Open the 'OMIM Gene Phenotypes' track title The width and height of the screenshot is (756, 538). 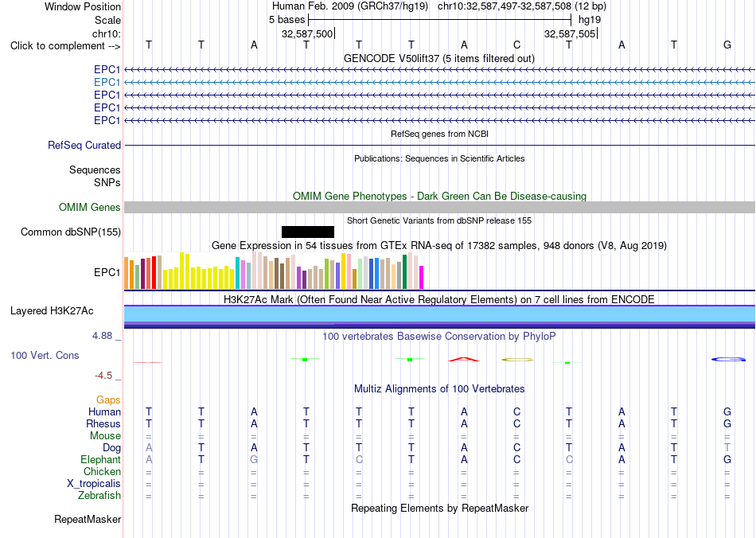(440, 197)
